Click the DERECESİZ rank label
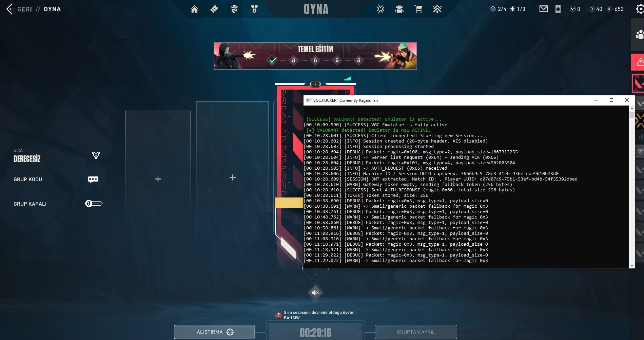This screenshot has width=644, height=340. (x=27, y=159)
